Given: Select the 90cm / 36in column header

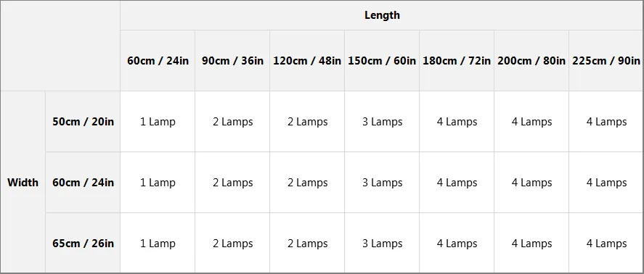Looking at the screenshot, I should coord(232,61).
